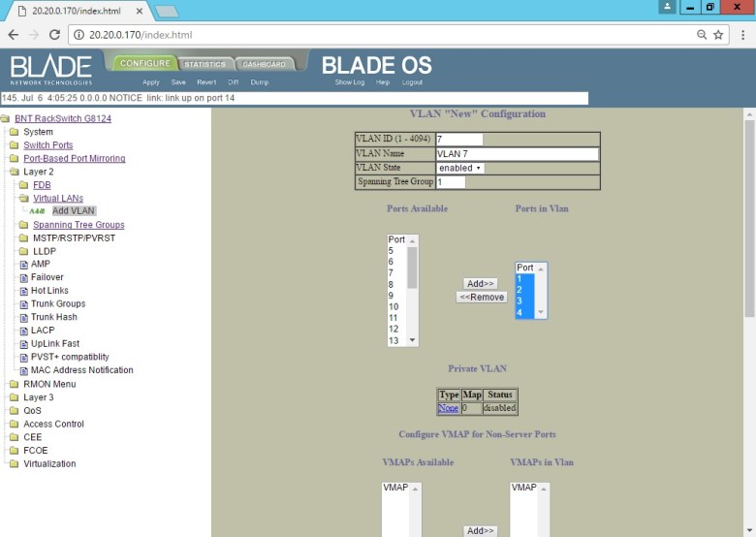Click the Layer 3 folder icon
Screen dimensions: 756x537
click(x=15, y=397)
